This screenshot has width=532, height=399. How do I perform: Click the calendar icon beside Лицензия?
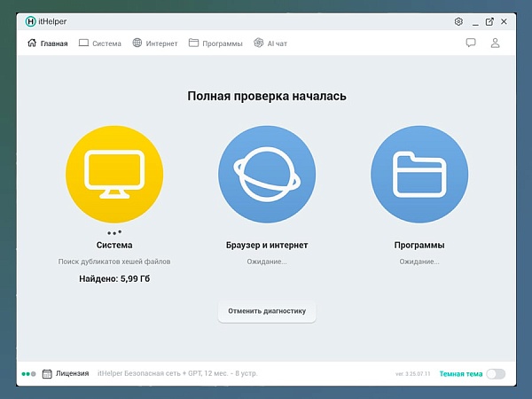point(47,373)
